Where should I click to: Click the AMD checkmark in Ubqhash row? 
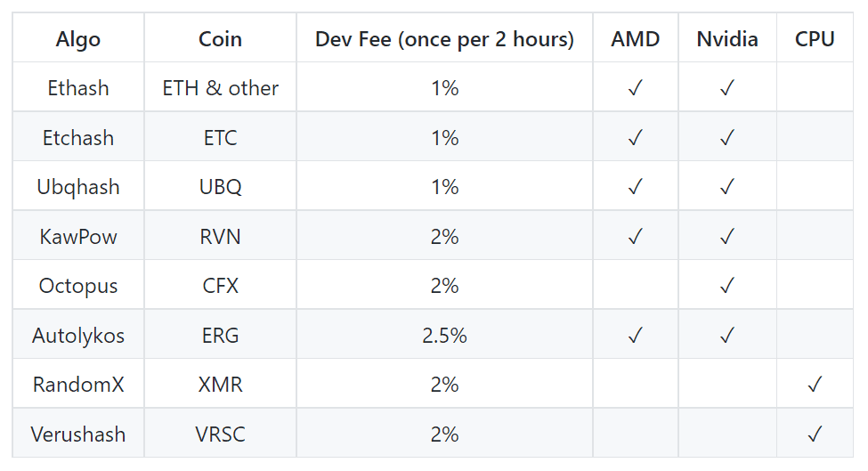click(636, 187)
